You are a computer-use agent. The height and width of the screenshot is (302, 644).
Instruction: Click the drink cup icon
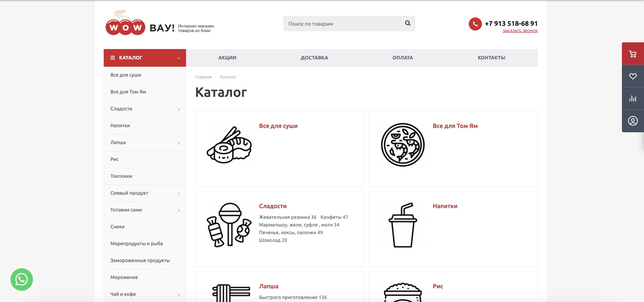[x=403, y=225]
